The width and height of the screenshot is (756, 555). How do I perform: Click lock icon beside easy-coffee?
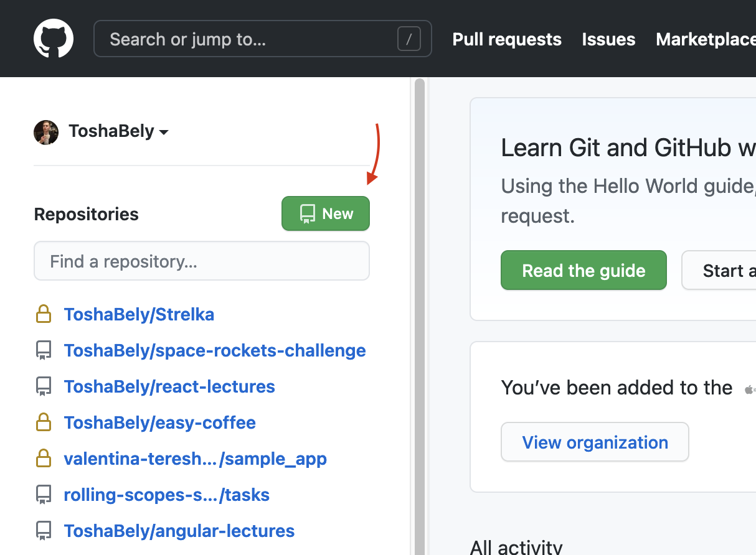click(x=44, y=422)
